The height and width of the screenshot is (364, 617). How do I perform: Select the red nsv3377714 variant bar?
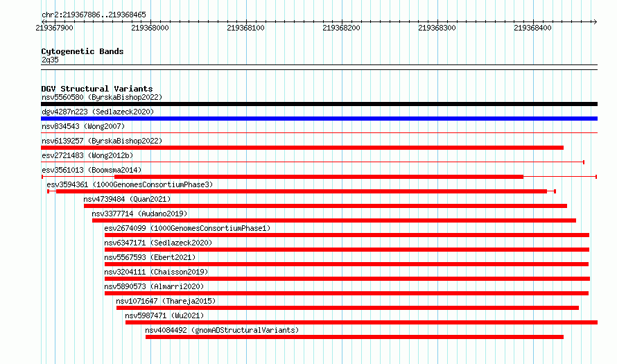point(334,220)
